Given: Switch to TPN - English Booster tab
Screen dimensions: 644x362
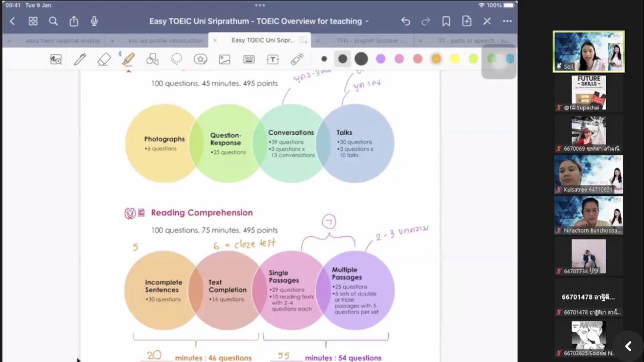Looking at the screenshot, I should pyautogui.click(x=371, y=41).
